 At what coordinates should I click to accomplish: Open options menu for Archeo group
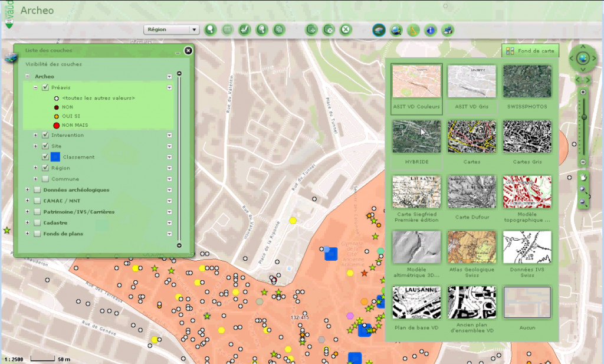[169, 77]
